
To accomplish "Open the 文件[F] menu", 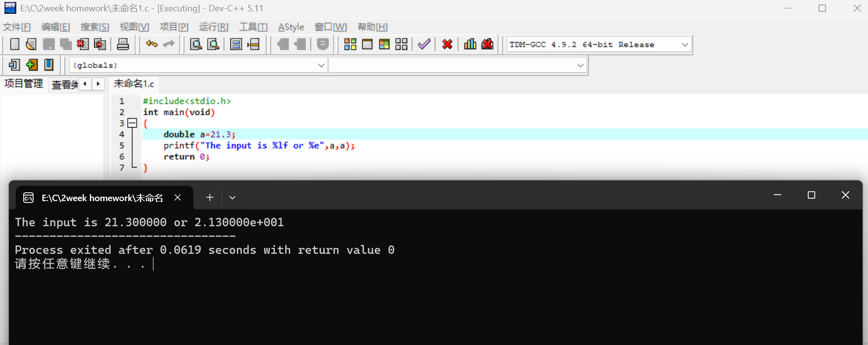I will tap(17, 27).
